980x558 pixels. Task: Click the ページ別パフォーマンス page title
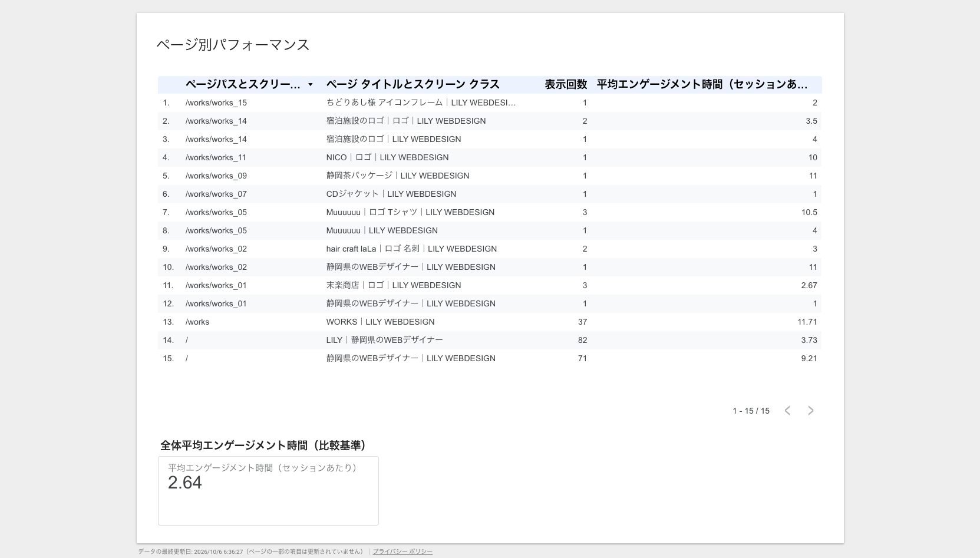coord(233,45)
